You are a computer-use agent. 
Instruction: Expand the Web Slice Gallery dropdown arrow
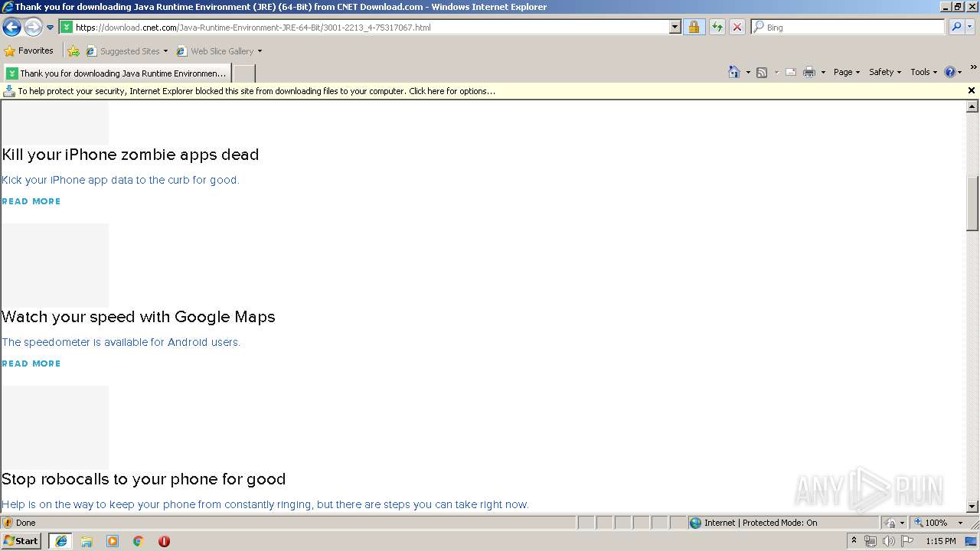260,51
